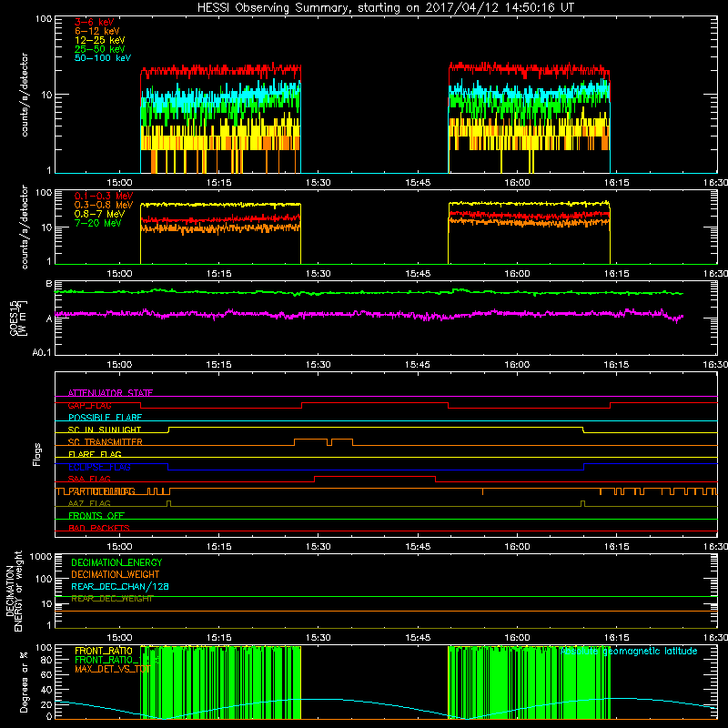Click the ATTENUATOR_STATE flag label

click(110, 393)
